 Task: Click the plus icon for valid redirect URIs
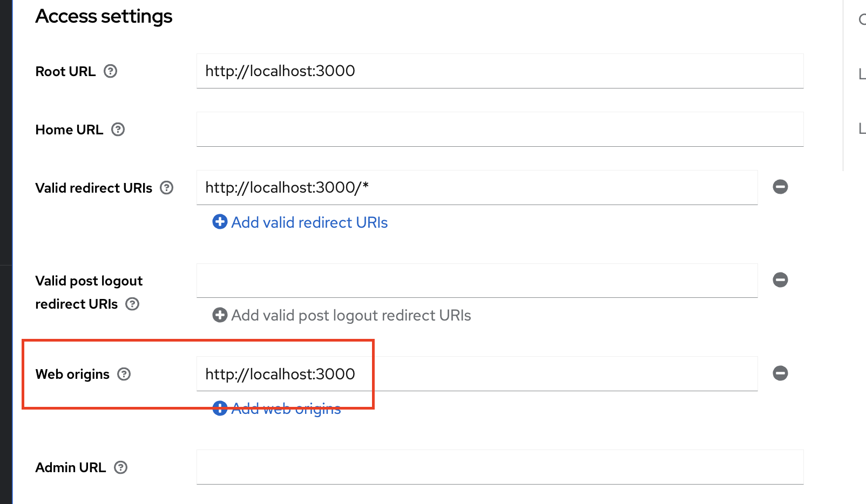[x=220, y=222]
